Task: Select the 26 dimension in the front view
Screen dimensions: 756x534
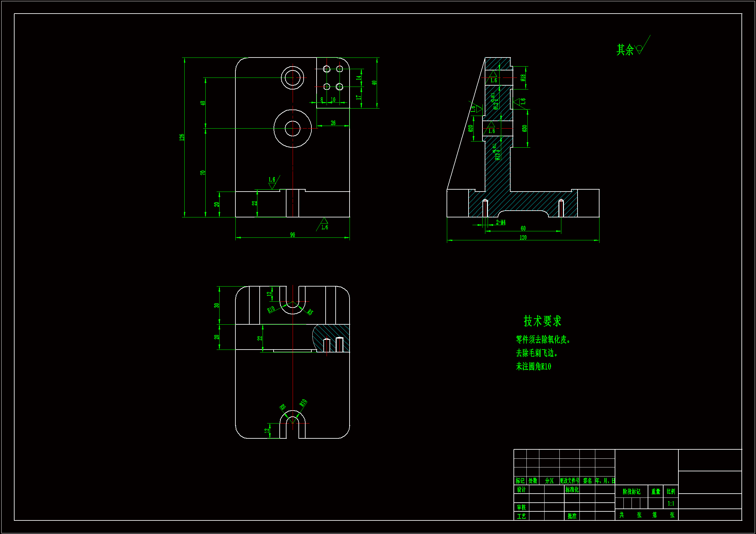Action: [x=333, y=123]
